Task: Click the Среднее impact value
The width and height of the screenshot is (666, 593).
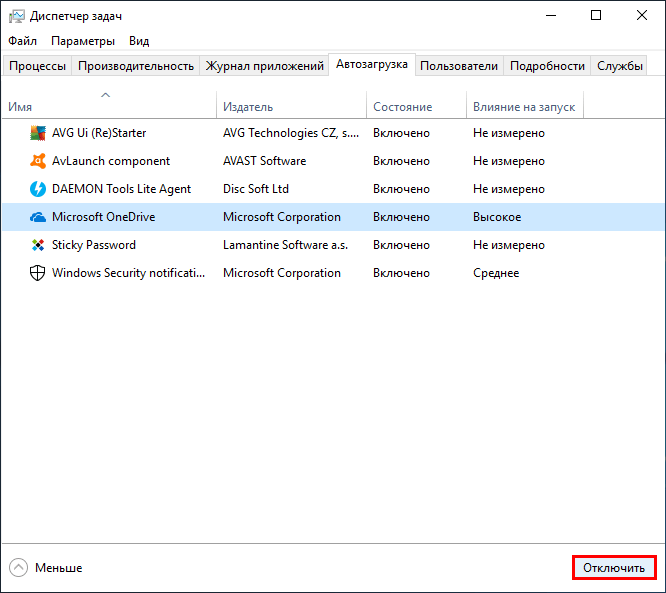Action: click(x=496, y=273)
